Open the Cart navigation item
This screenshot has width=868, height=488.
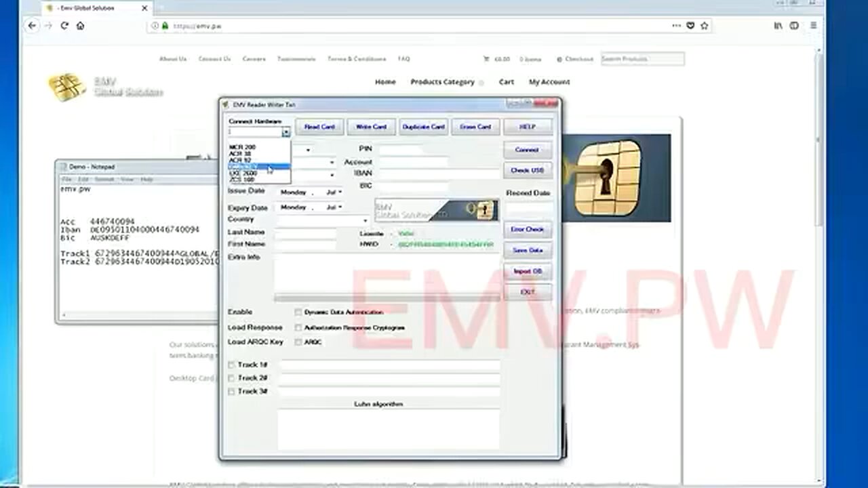pyautogui.click(x=507, y=82)
